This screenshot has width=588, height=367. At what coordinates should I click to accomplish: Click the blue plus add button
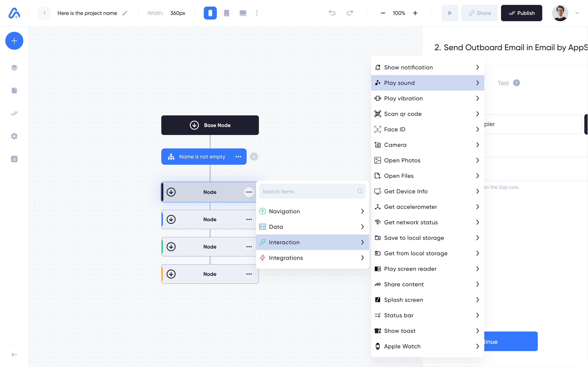tap(14, 41)
